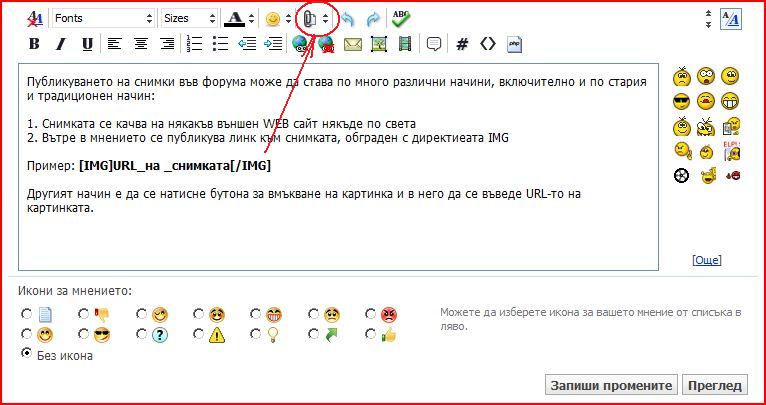
Task: Open the Fonts dropdown
Action: 104,19
